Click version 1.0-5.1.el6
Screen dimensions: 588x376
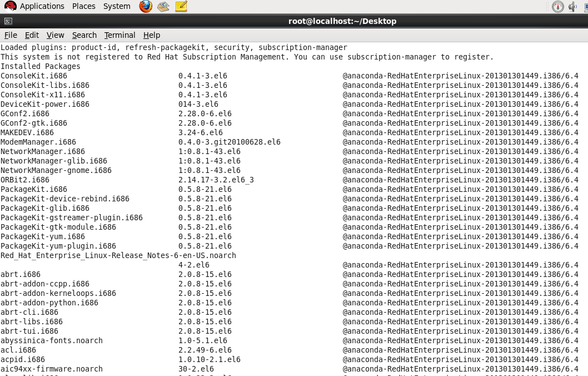coord(203,340)
